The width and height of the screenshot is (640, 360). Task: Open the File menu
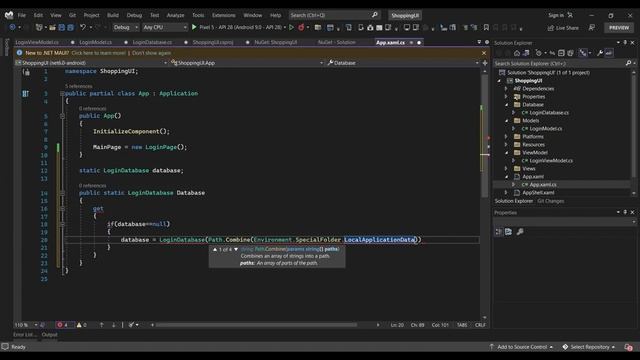(22, 15)
